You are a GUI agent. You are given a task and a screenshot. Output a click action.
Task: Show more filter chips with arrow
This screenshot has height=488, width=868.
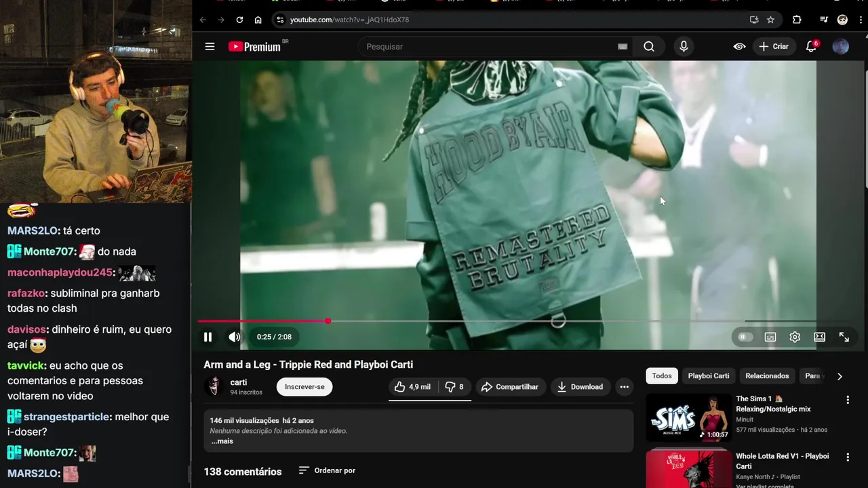point(840,376)
